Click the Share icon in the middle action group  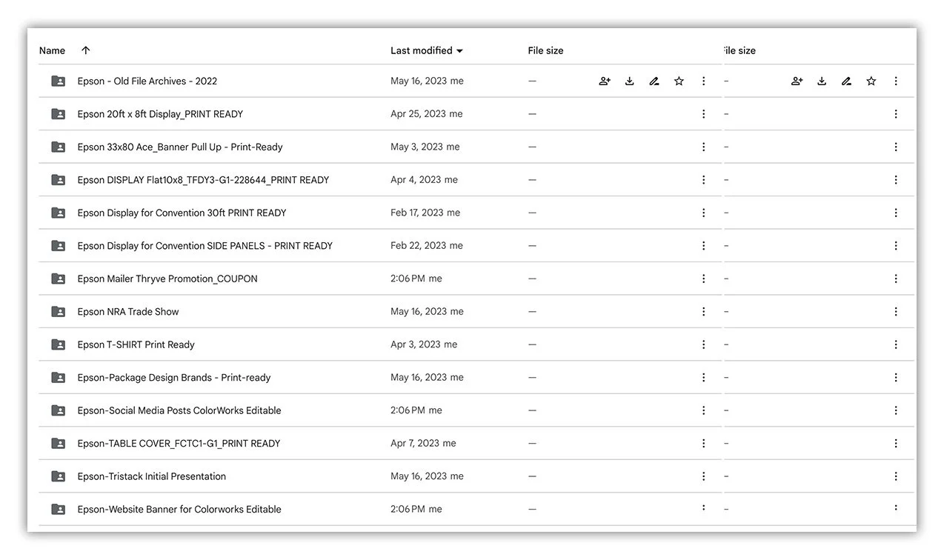[x=605, y=81]
